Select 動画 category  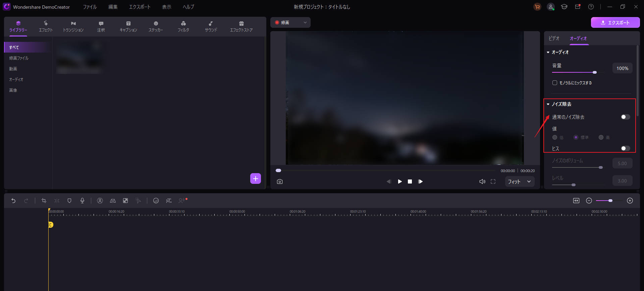click(13, 69)
